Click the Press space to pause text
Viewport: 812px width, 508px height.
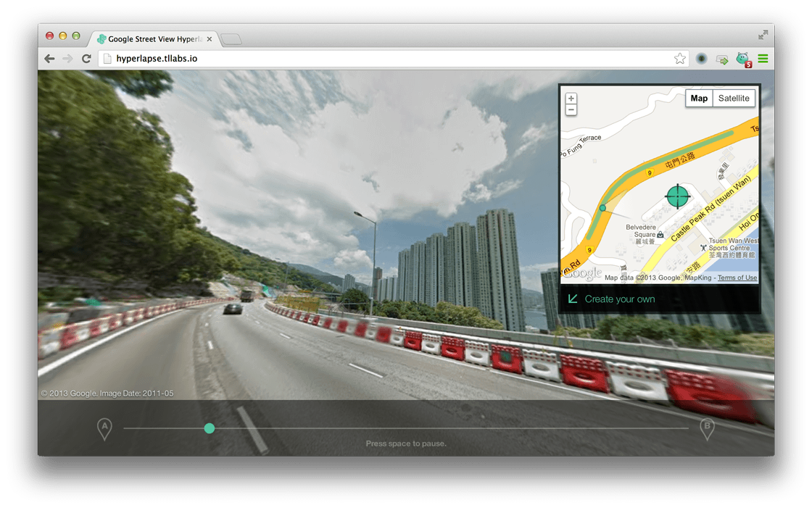coord(406,444)
